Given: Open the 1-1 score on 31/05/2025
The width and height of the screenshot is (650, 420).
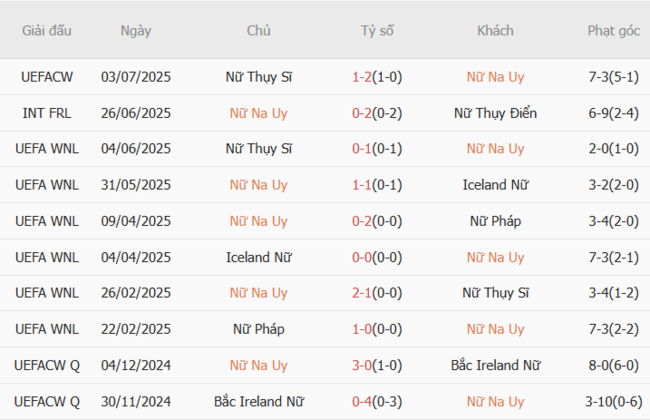Looking at the screenshot, I should (x=362, y=185).
